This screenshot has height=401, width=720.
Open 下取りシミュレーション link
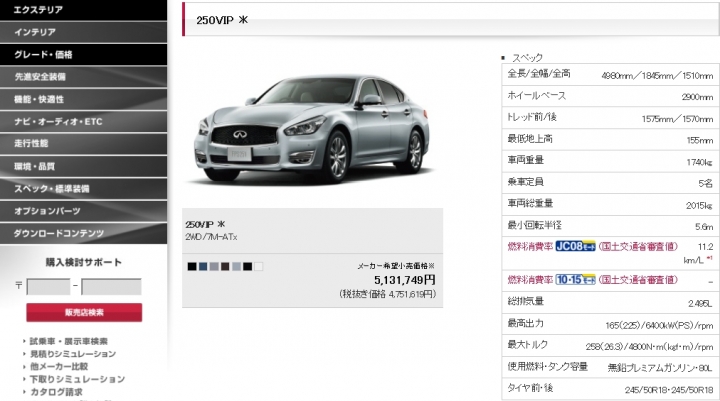(x=77, y=379)
